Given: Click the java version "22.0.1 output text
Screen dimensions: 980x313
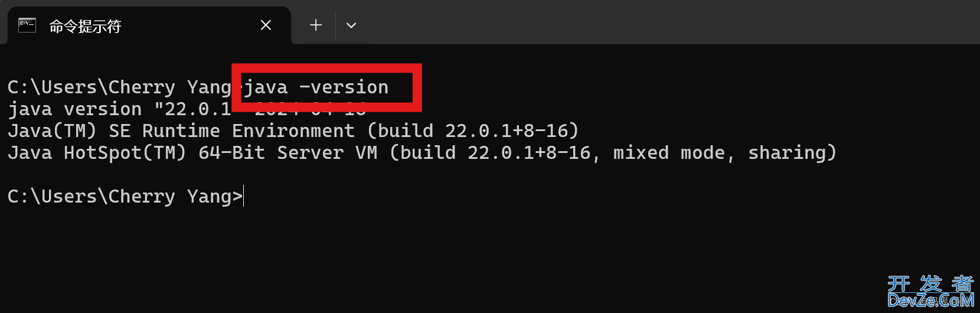Looking at the screenshot, I should (119, 109).
